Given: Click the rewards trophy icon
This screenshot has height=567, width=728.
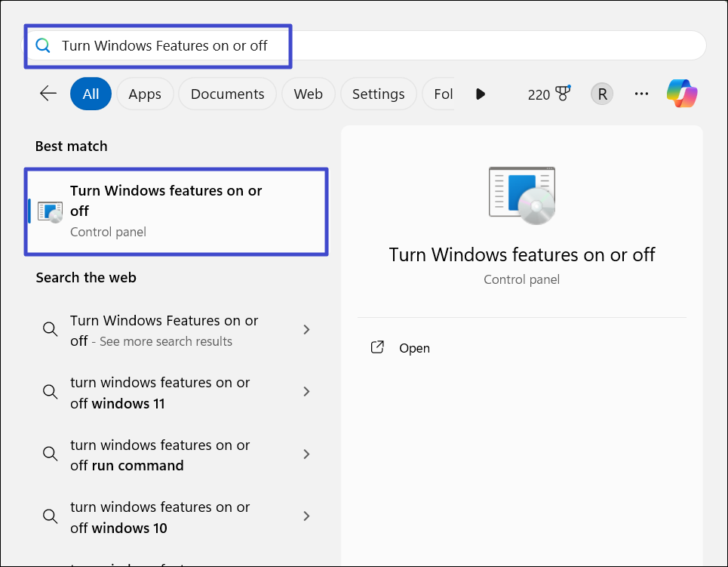Looking at the screenshot, I should click(562, 94).
